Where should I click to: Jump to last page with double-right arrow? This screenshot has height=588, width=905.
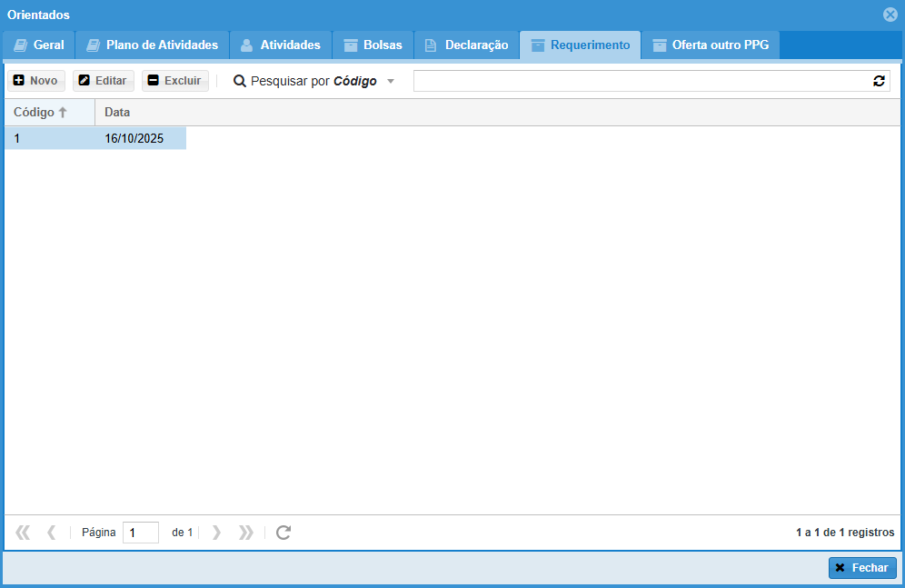pos(245,533)
